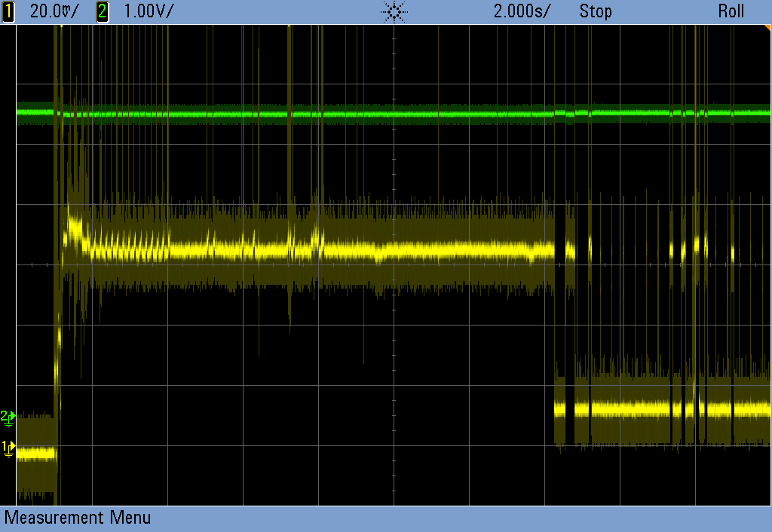Click the green channel 2 trace

pos(302,115)
